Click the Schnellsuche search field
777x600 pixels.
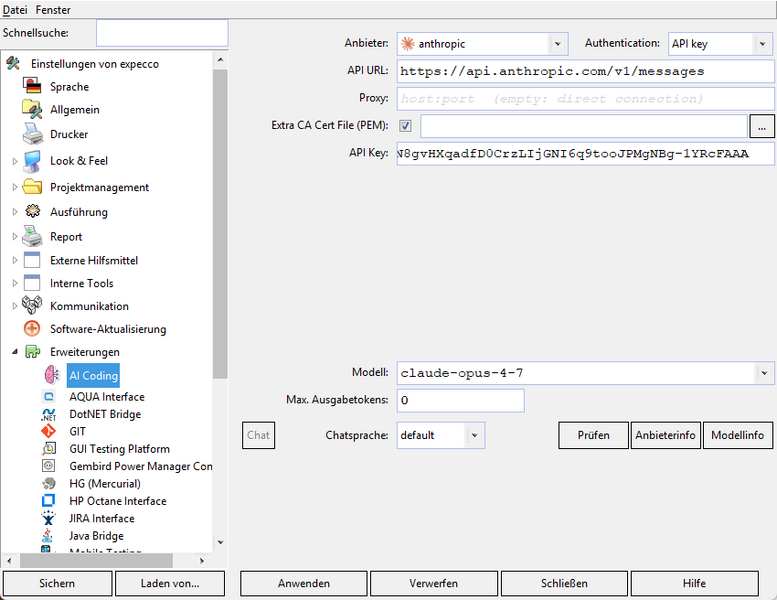[x=162, y=33]
